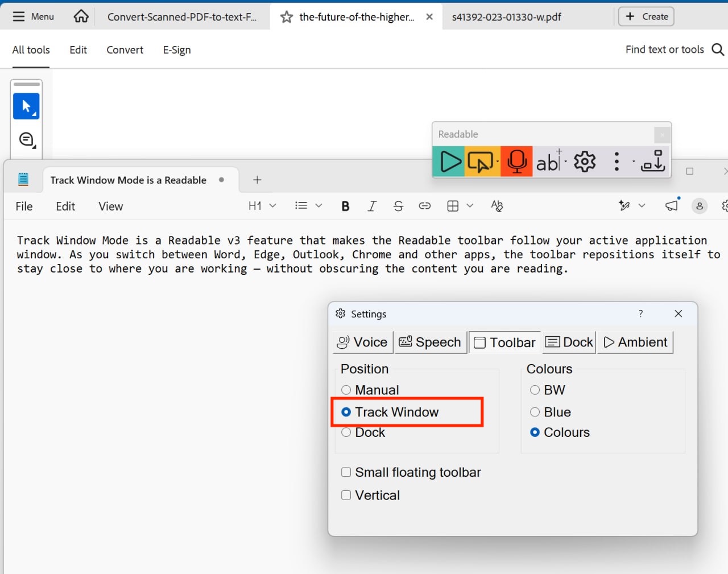Toggle bold formatting in Notepad

tap(345, 206)
